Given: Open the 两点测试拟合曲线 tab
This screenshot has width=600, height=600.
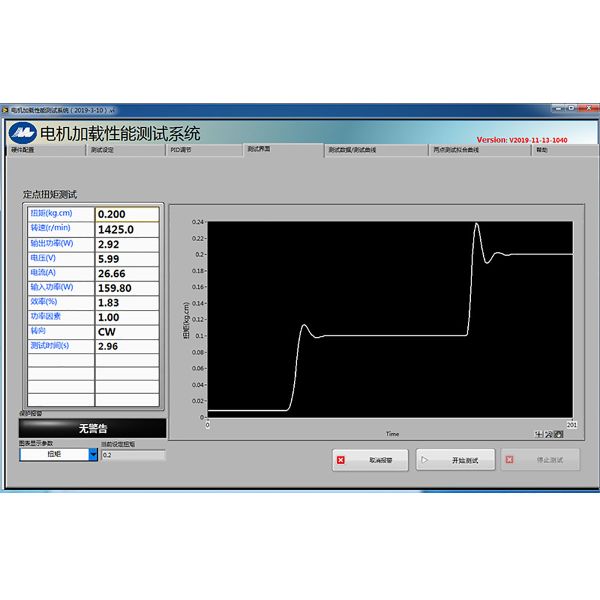Looking at the screenshot, I should pos(479,150).
